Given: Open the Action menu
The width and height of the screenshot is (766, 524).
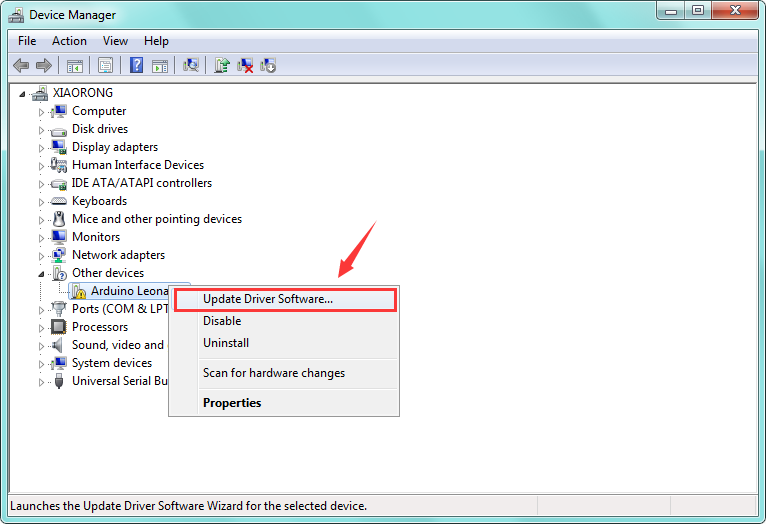Looking at the screenshot, I should tap(69, 41).
